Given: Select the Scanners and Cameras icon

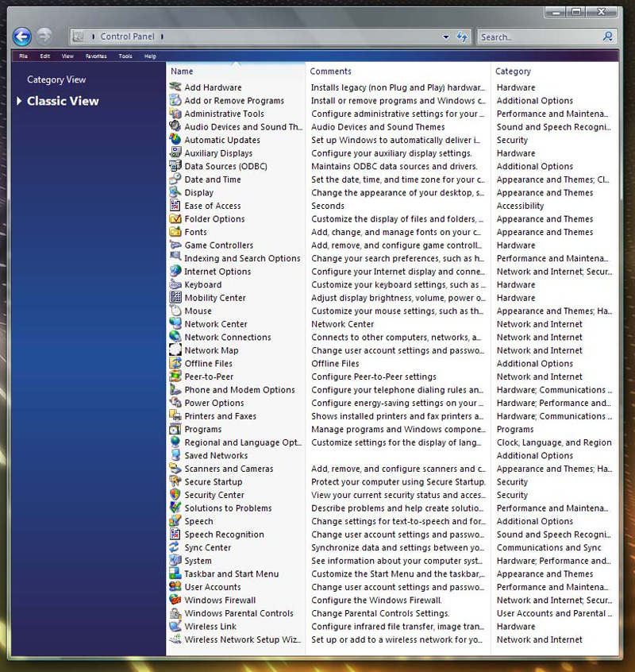Looking at the screenshot, I should 175,469.
